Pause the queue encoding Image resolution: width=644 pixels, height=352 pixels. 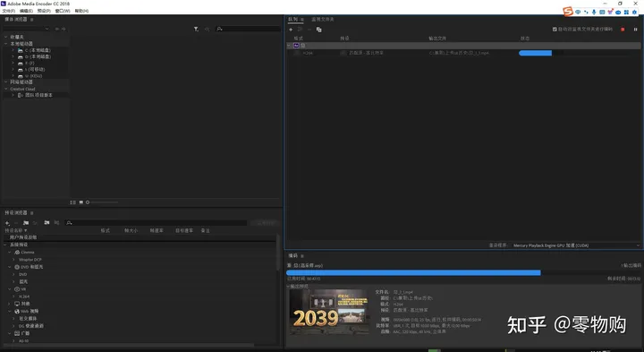(635, 30)
